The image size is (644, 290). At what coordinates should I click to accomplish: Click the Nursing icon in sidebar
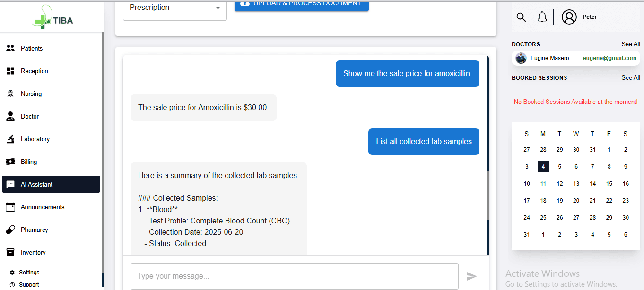10,94
